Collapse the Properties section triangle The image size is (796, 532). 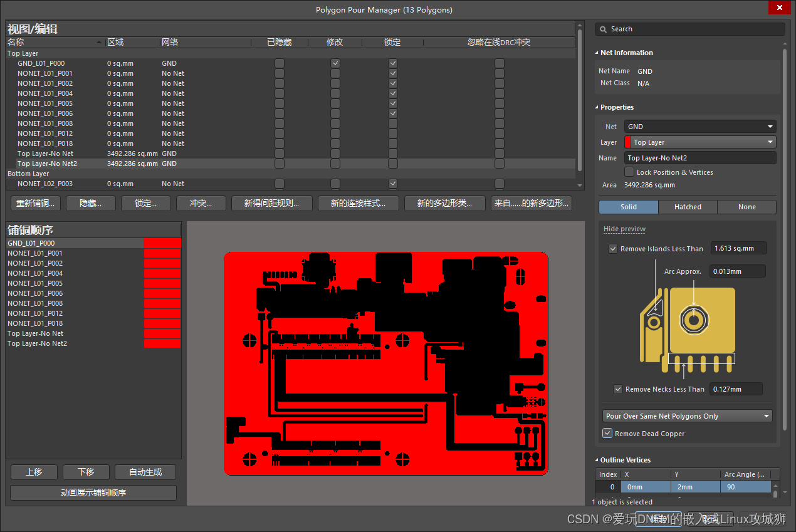(x=597, y=108)
